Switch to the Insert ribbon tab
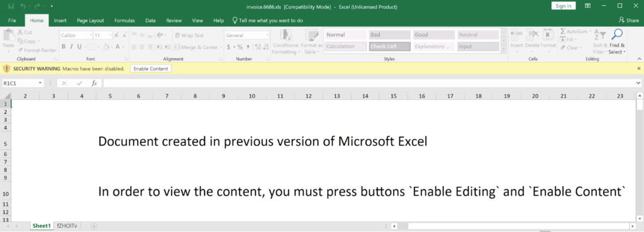Viewport: 644px width, 232px height. [x=60, y=21]
